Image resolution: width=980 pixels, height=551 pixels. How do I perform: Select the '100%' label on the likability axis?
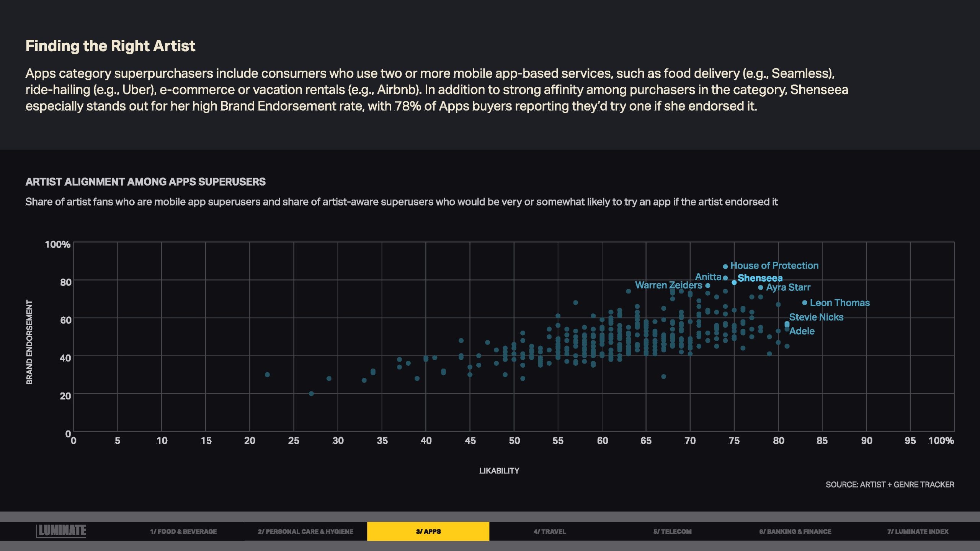tap(941, 441)
